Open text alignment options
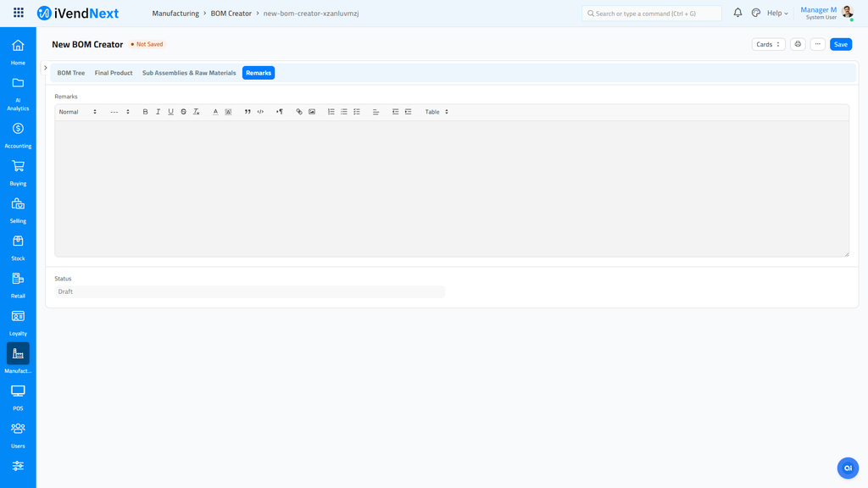Screen dimensions: 868x488 point(376,112)
